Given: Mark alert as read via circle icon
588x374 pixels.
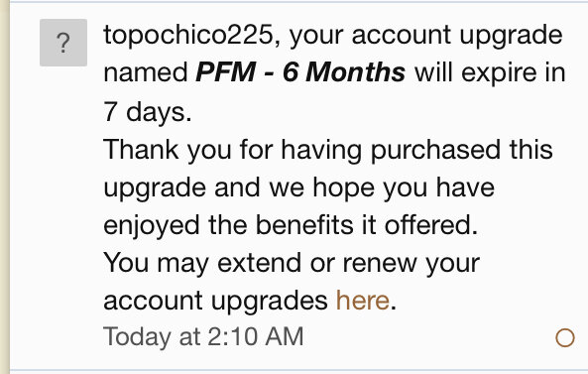Looking at the screenshot, I should [x=565, y=337].
